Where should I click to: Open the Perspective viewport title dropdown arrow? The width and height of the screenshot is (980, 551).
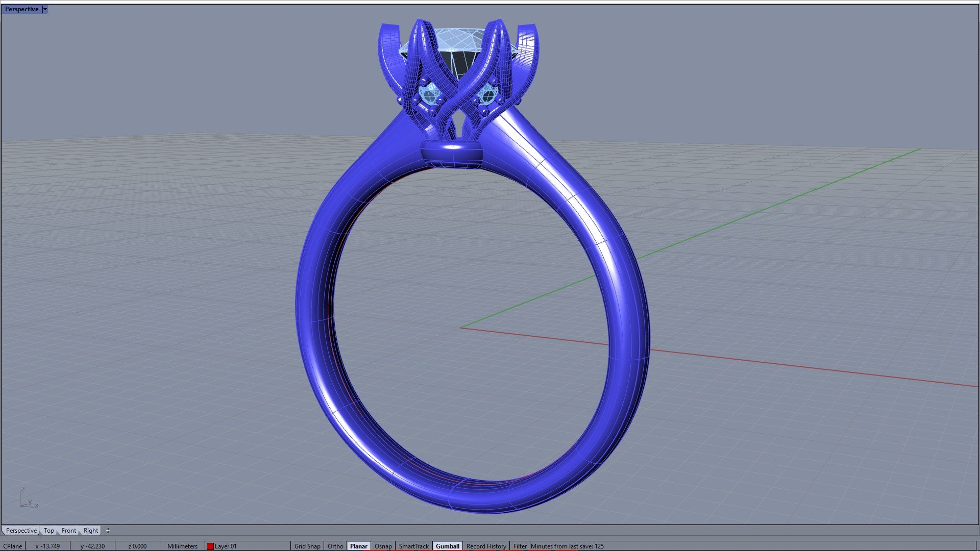pyautogui.click(x=45, y=9)
